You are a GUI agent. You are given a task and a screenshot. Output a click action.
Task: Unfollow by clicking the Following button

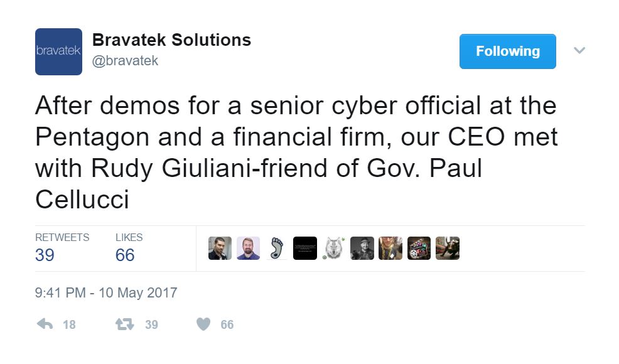[507, 51]
